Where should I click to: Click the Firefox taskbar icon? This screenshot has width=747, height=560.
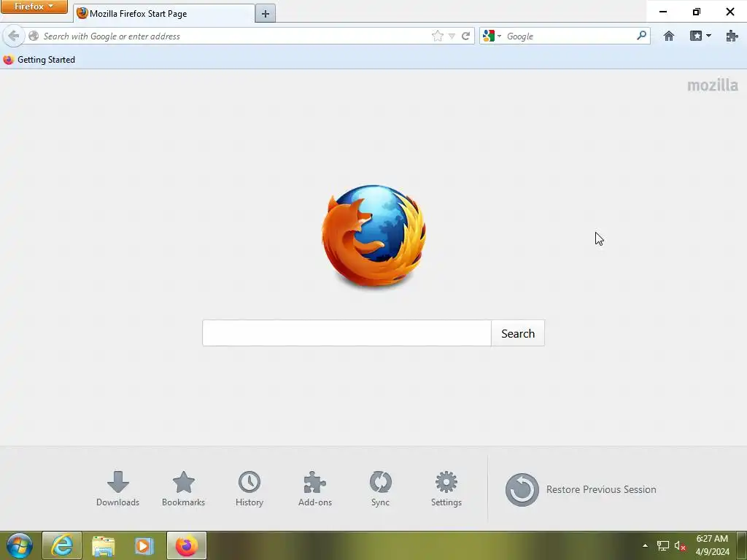coord(187,545)
